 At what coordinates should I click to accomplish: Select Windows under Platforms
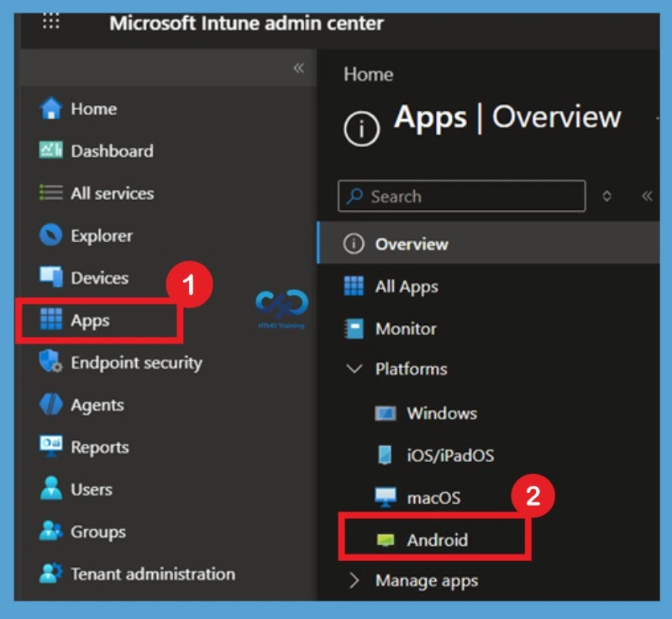(x=442, y=413)
